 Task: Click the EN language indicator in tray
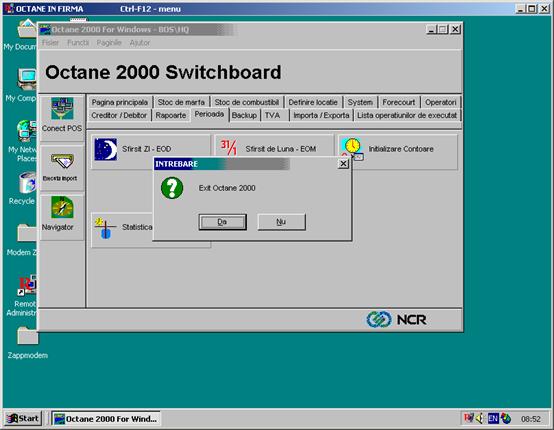point(493,419)
